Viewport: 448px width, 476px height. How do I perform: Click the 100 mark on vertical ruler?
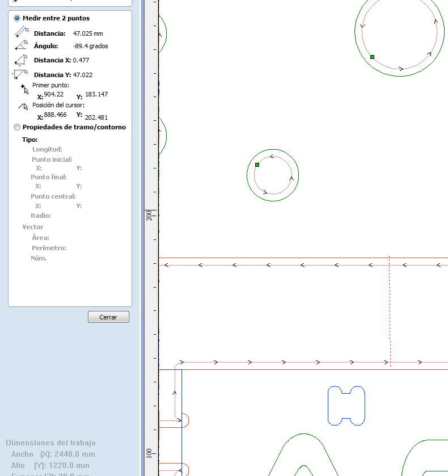pos(149,453)
